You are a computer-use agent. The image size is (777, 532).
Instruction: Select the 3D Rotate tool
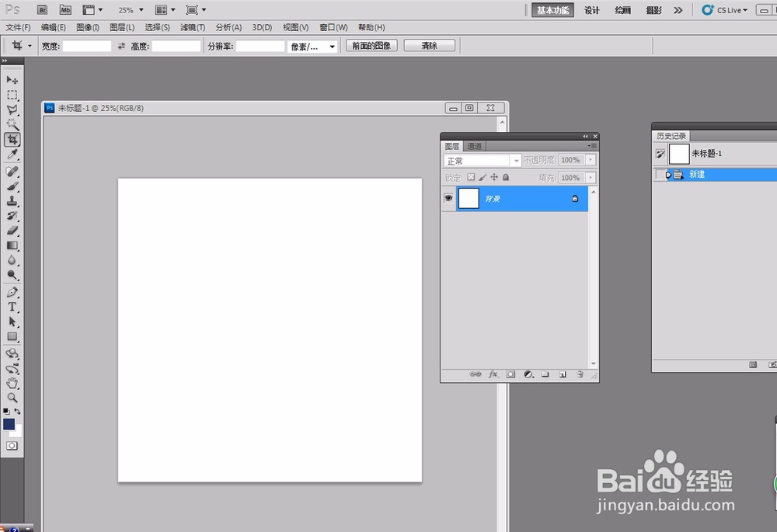click(12, 353)
